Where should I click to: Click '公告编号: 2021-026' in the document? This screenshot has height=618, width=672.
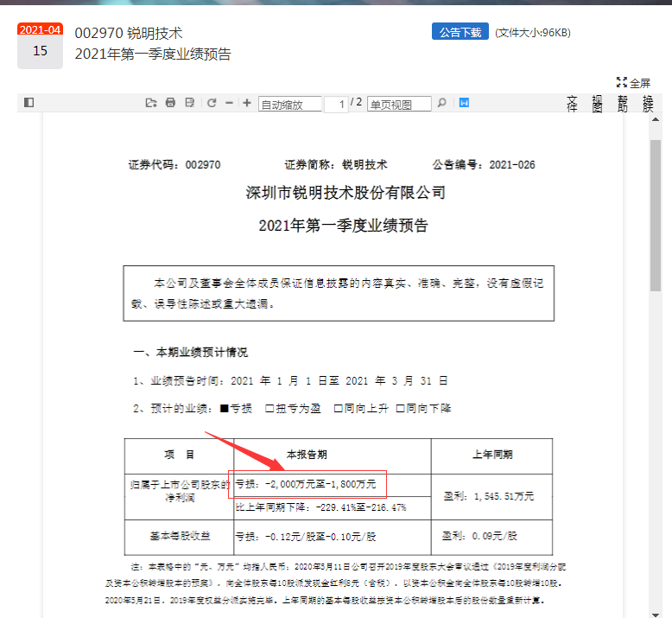pos(484,165)
